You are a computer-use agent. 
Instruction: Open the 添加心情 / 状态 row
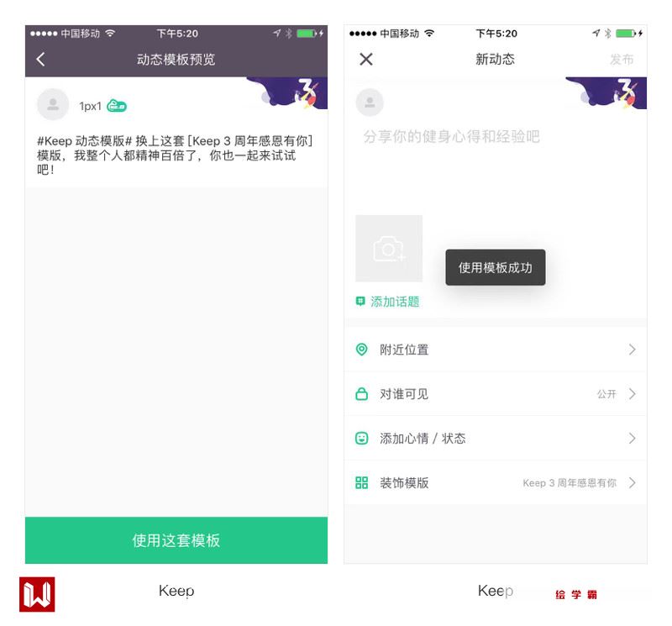[x=496, y=439]
